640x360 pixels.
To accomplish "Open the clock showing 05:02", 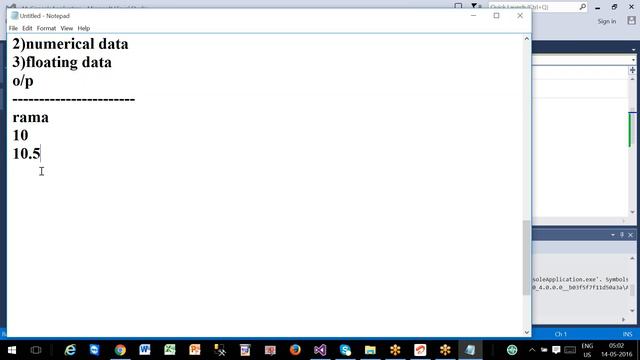I will click(x=616, y=350).
